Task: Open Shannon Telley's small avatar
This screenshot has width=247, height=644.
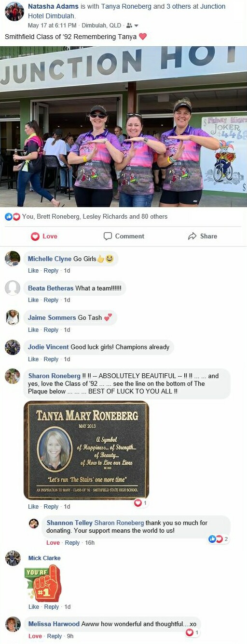Action: pyautogui.click(x=34, y=523)
